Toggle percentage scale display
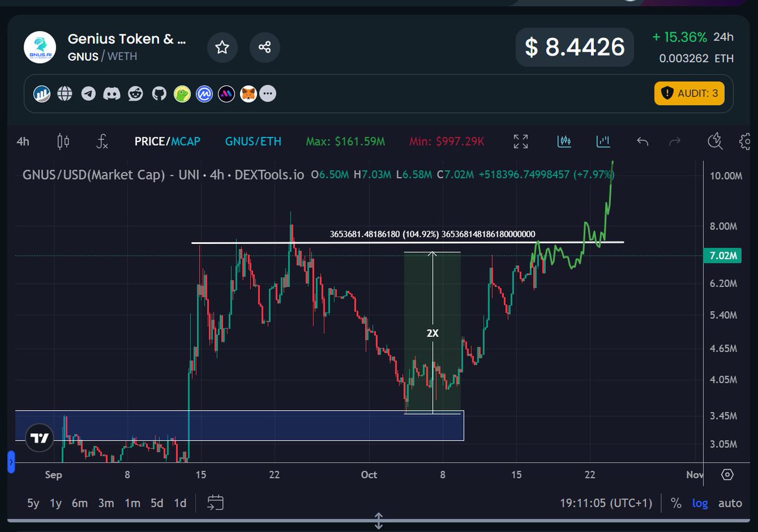Image resolution: width=758 pixels, height=532 pixels. 675,503
